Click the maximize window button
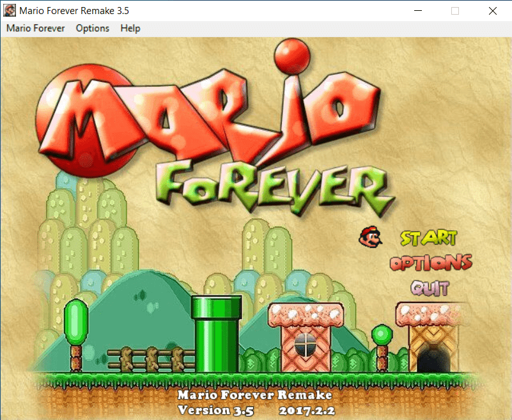This screenshot has width=512, height=420. coord(455,11)
